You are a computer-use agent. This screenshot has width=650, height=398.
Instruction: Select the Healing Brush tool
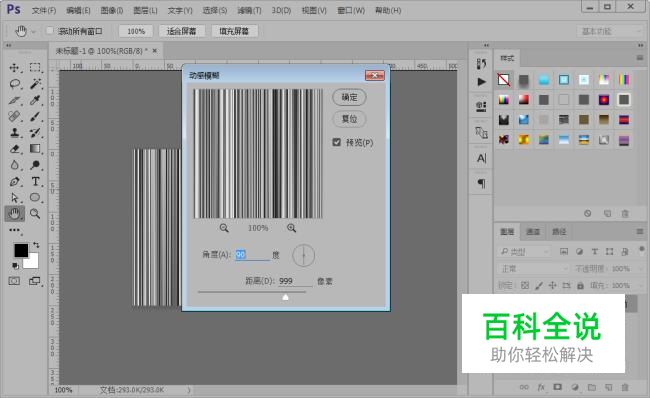click(x=15, y=116)
